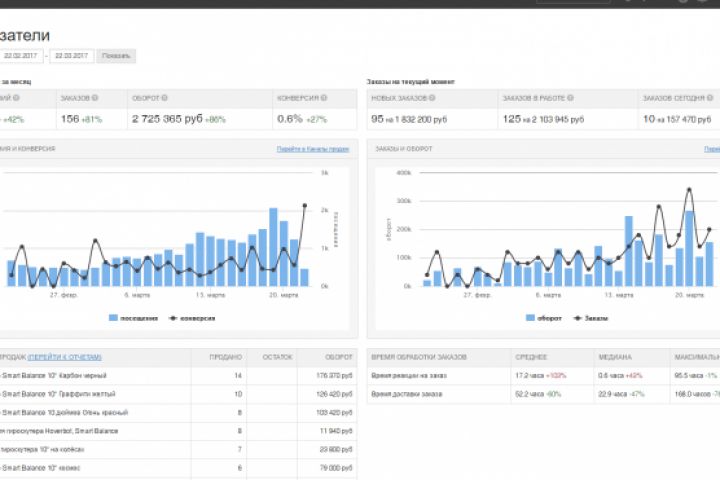The width and height of the screenshot is (720, 480).
Task: Click the Показать button
Action: [x=116, y=56]
